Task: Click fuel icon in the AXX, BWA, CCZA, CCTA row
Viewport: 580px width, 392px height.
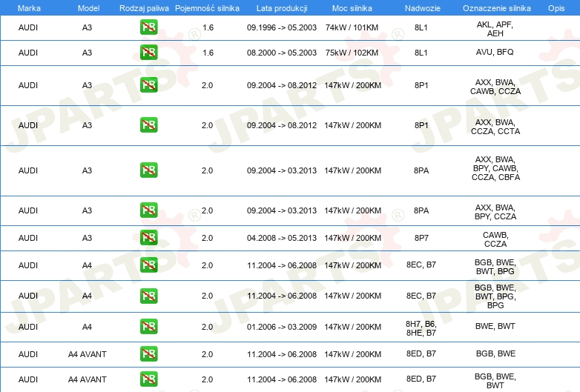Action: click(148, 125)
